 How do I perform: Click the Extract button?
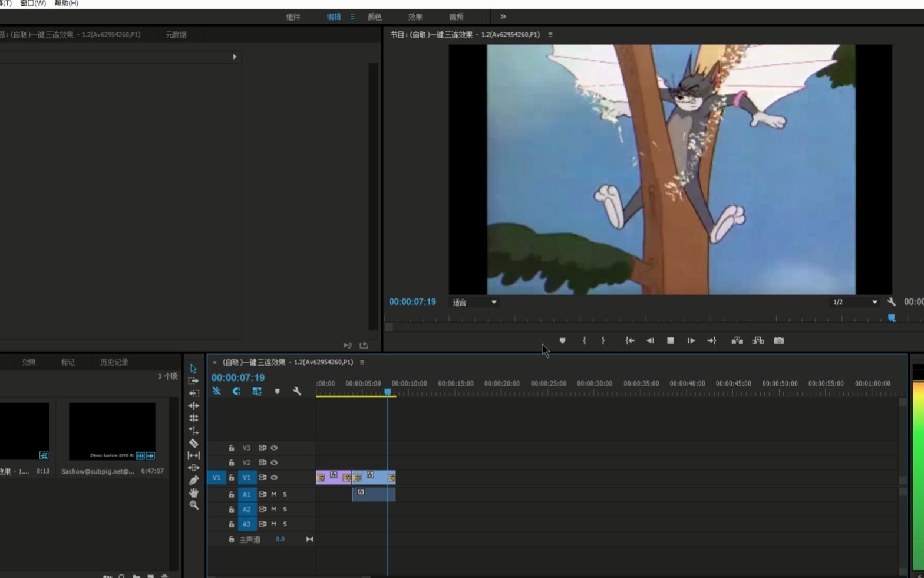pyautogui.click(x=758, y=341)
